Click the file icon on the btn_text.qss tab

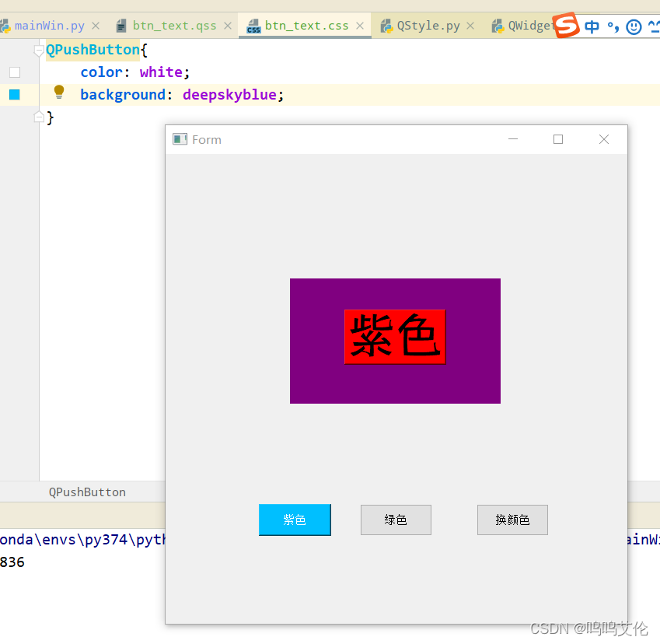(x=121, y=25)
